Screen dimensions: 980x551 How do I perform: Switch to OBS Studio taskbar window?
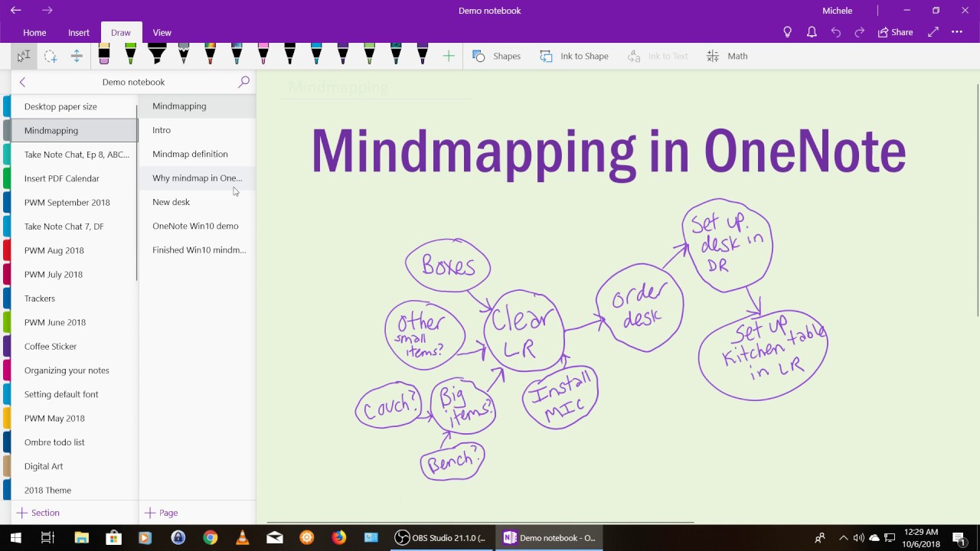click(x=441, y=538)
